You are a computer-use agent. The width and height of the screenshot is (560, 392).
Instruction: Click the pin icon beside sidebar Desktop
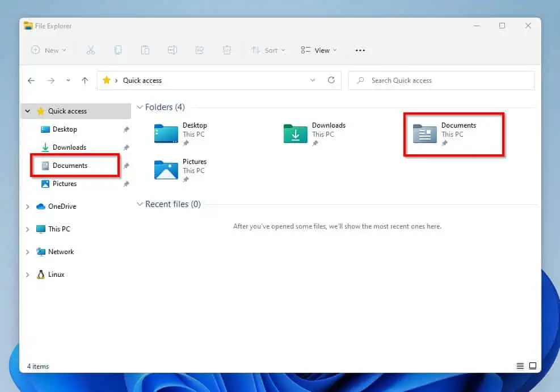(126, 129)
